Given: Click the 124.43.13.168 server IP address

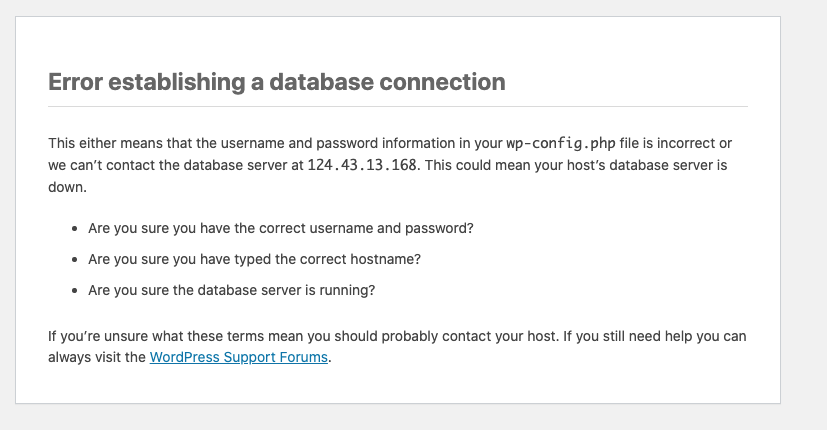Looking at the screenshot, I should click(362, 165).
